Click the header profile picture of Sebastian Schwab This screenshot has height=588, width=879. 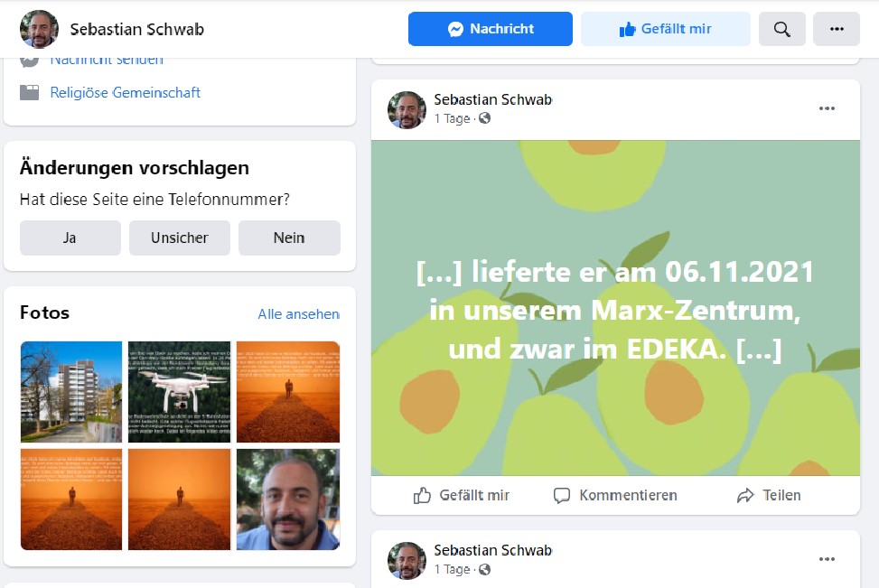click(39, 29)
